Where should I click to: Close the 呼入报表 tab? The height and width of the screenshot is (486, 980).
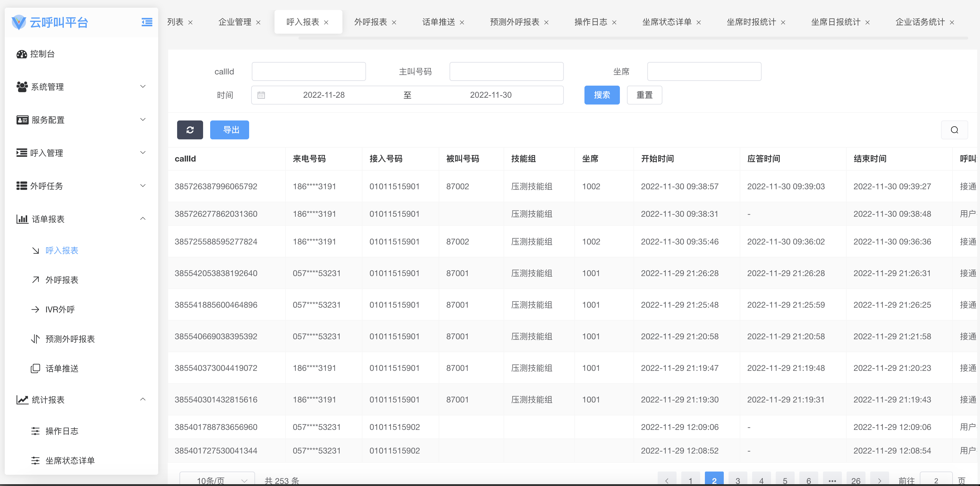click(326, 22)
